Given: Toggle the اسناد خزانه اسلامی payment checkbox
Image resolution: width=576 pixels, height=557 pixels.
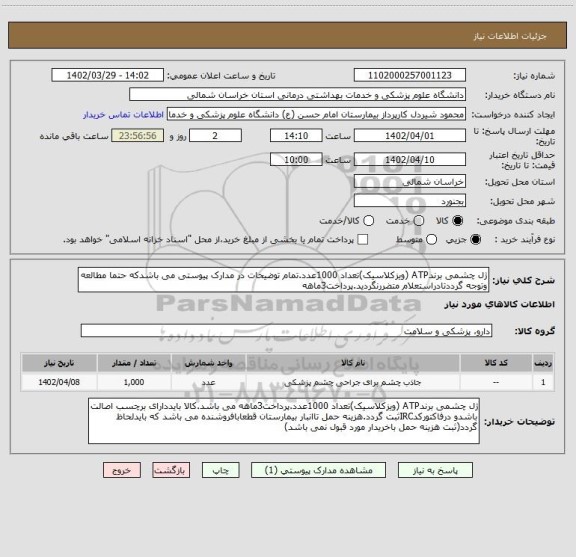Looking at the screenshot, I should 363,240.
